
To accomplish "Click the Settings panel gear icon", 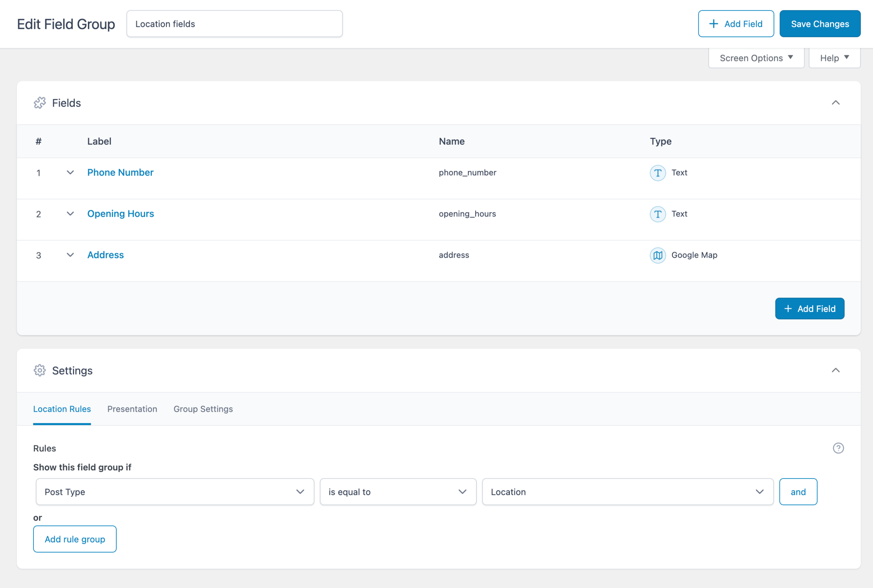I will click(x=40, y=371).
